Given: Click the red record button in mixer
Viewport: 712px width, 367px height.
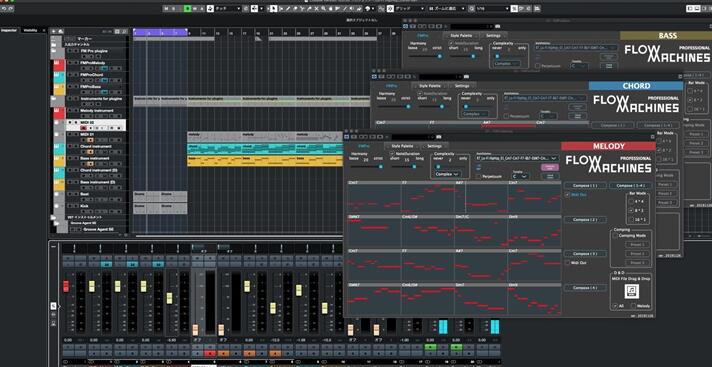Looking at the screenshot, I should point(210,353).
